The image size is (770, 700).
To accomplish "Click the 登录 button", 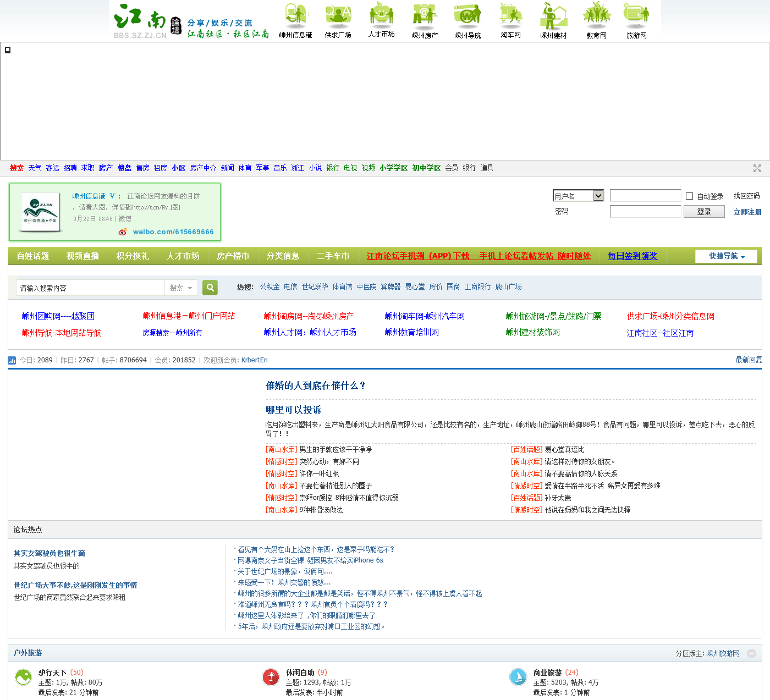I will tap(704, 212).
